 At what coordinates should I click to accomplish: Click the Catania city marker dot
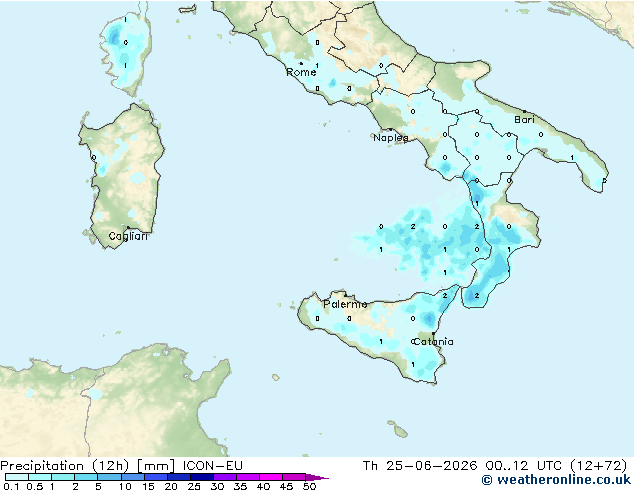click(433, 334)
